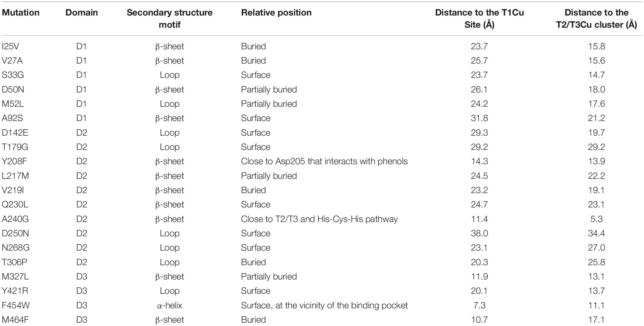The image size is (644, 326).
Task: Click the Relative position column header
Action: [x=276, y=12]
